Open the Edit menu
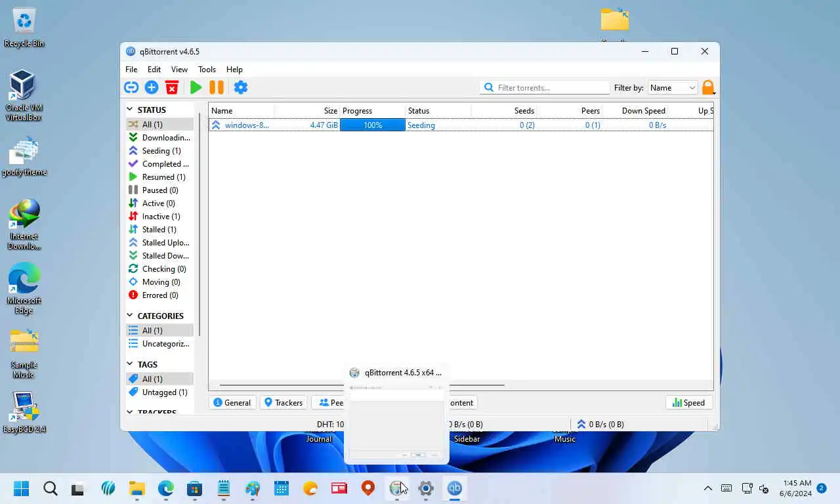This screenshot has height=504, width=840. click(154, 69)
